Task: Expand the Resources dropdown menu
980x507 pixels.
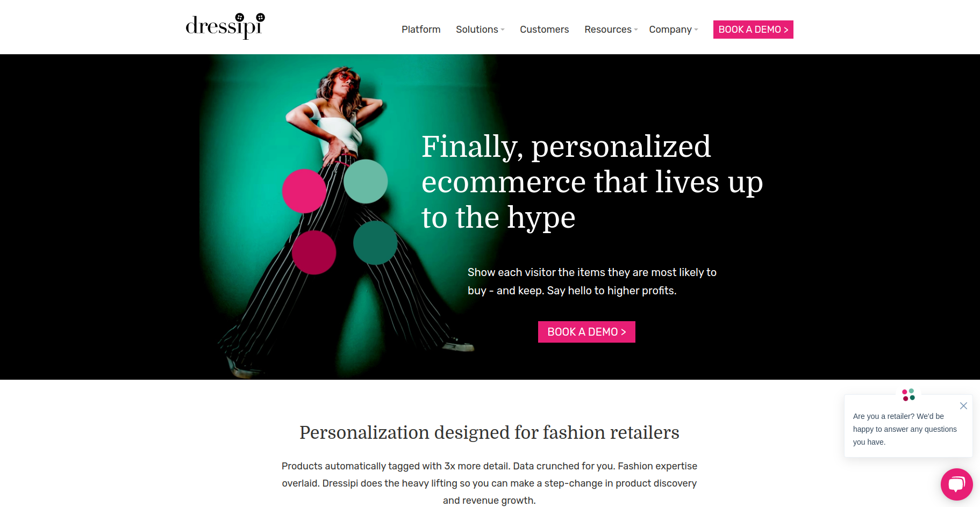Action: click(611, 30)
